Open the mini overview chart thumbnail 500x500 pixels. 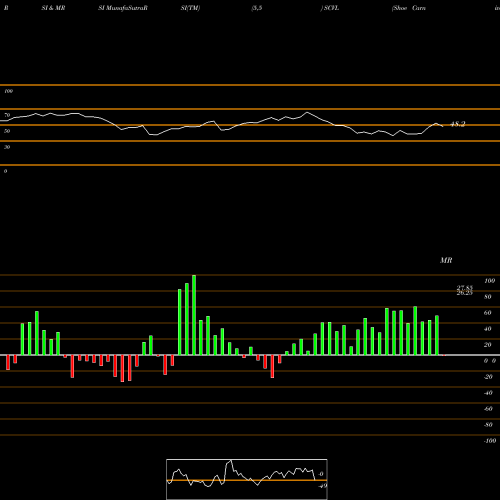pos(247,479)
